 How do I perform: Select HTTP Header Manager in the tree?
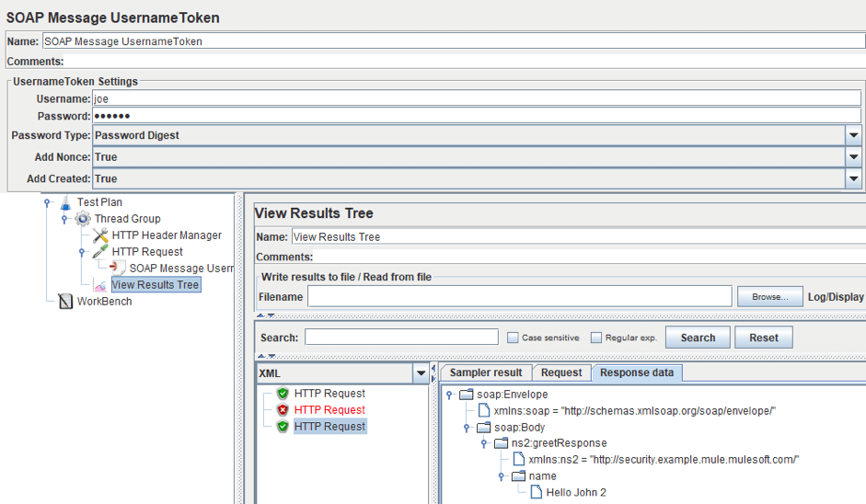click(167, 235)
